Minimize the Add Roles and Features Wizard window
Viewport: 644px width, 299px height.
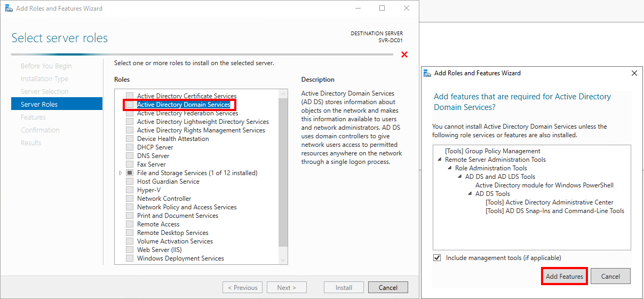[357, 9]
